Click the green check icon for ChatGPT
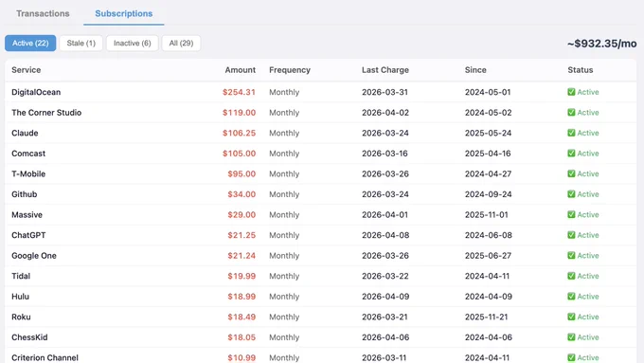 571,235
